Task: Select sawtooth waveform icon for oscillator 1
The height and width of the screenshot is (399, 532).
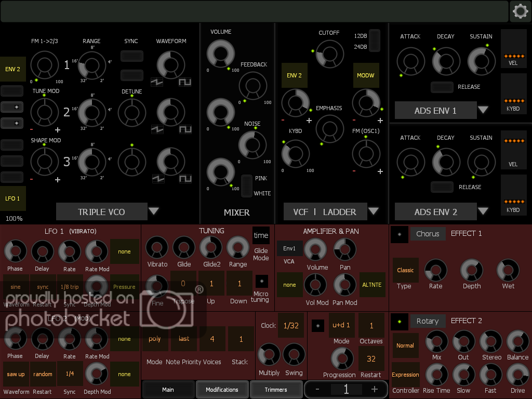Action: point(157,82)
